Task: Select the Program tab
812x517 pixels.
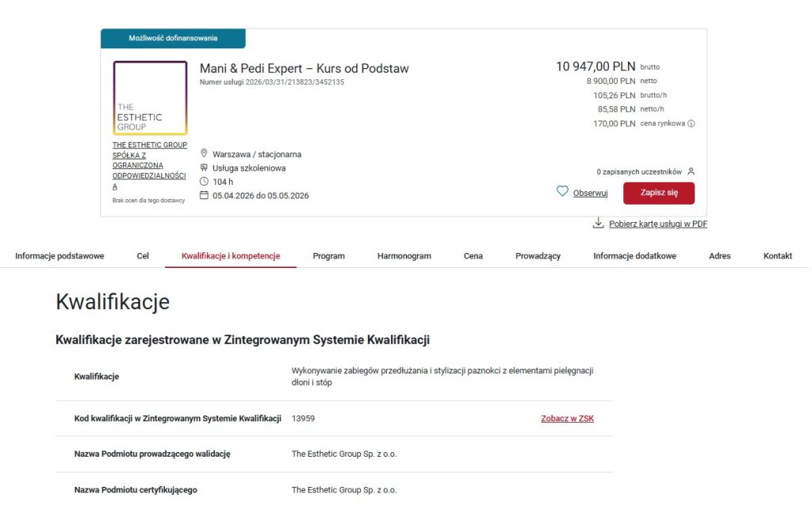Action: [x=328, y=256]
